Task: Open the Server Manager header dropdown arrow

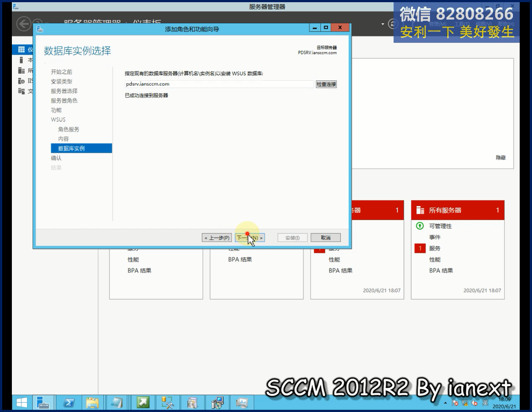Action: 383,24
